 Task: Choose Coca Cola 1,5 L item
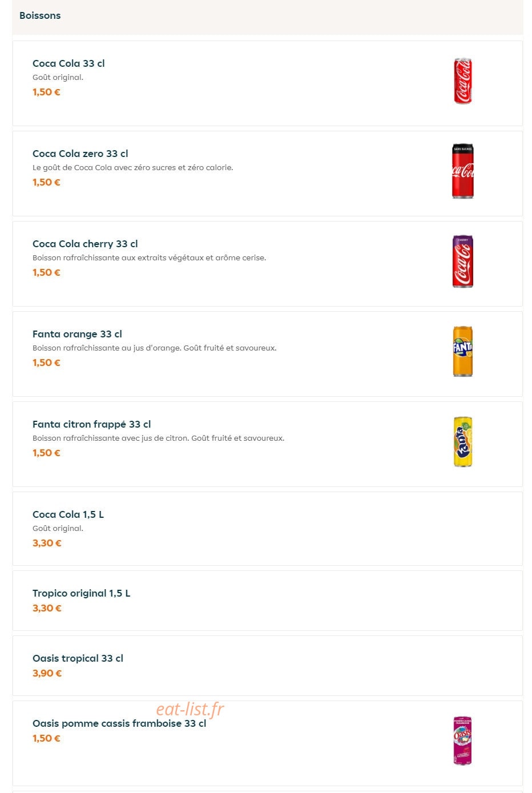[x=268, y=529]
